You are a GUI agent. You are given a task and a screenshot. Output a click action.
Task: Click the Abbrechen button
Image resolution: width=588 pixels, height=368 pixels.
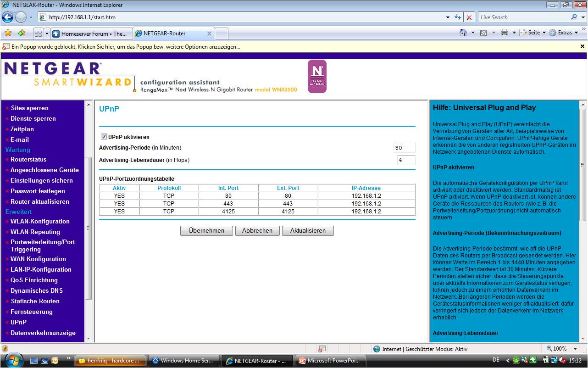point(257,231)
